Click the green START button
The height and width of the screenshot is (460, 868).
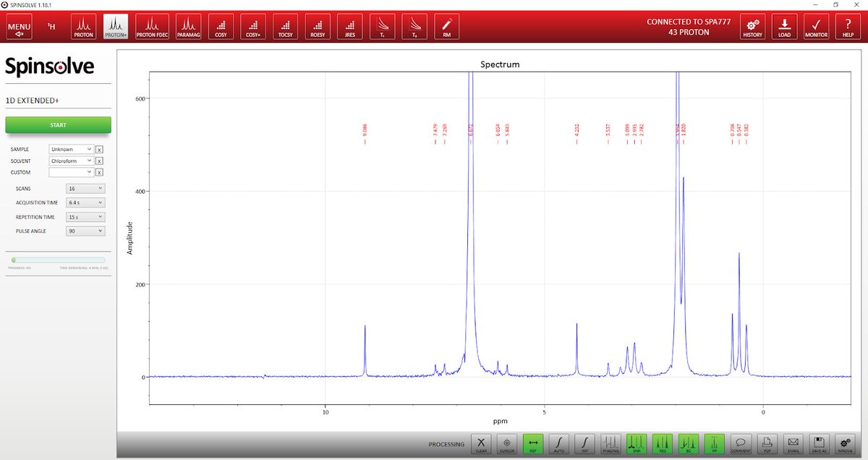58,125
